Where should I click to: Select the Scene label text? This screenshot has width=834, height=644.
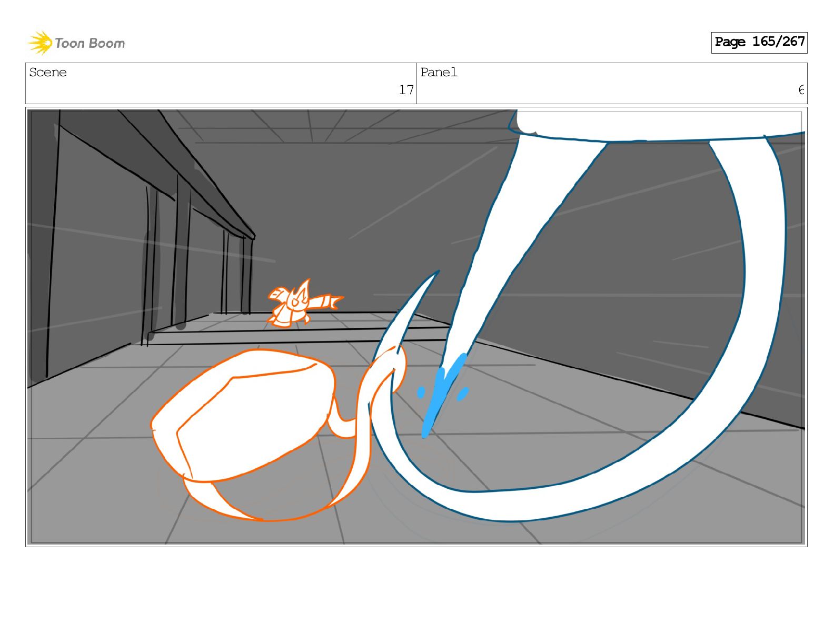[x=48, y=72]
